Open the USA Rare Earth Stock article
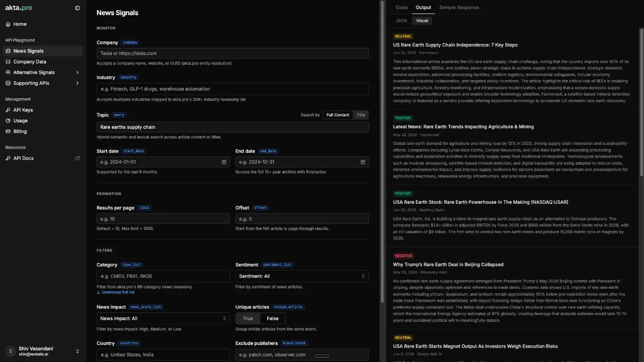644x362 pixels. [480, 202]
